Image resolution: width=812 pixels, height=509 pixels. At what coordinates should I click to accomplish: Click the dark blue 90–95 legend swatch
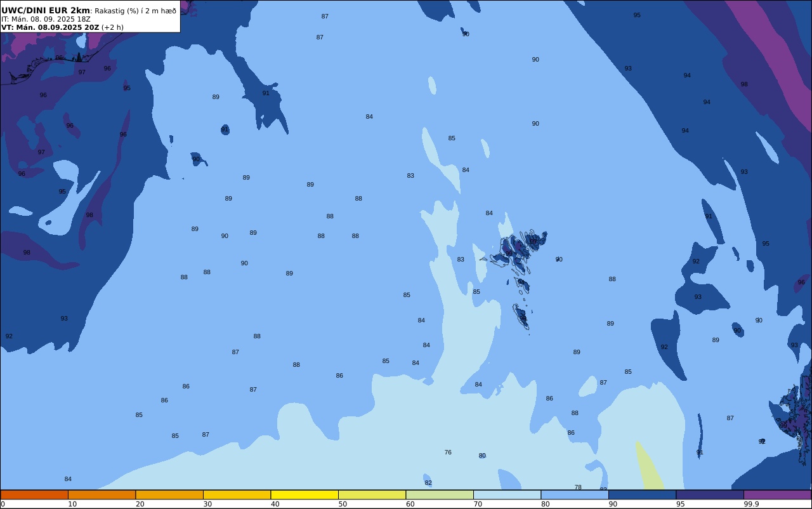(x=642, y=494)
